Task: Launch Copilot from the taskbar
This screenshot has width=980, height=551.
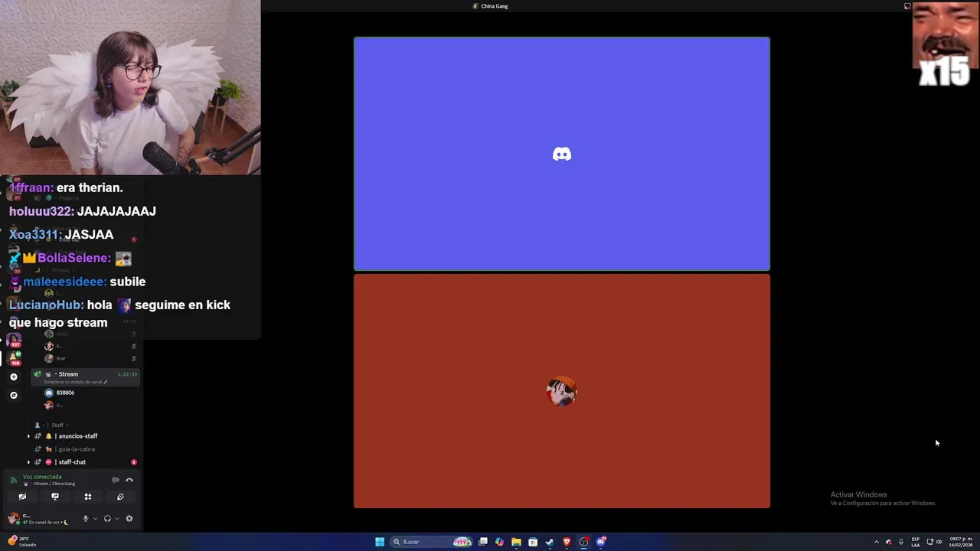Action: point(500,542)
